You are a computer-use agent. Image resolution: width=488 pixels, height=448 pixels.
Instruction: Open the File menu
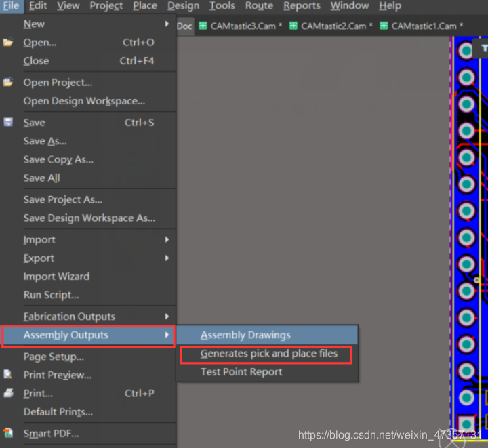tap(12, 5)
